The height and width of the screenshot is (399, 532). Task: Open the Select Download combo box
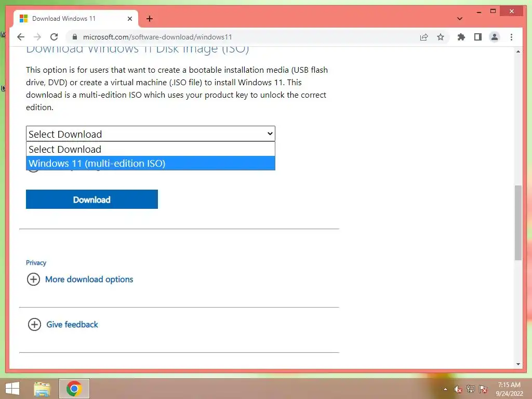pyautogui.click(x=151, y=134)
